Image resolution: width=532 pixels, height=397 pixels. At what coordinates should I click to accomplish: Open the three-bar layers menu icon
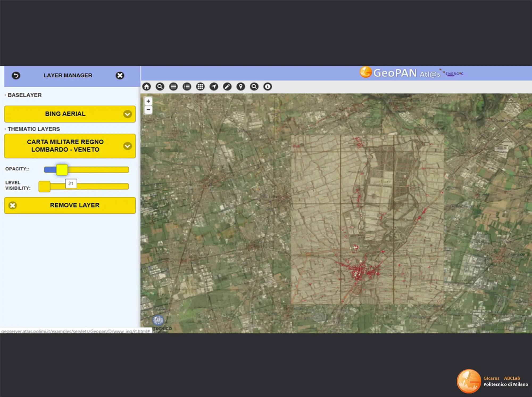click(x=173, y=87)
